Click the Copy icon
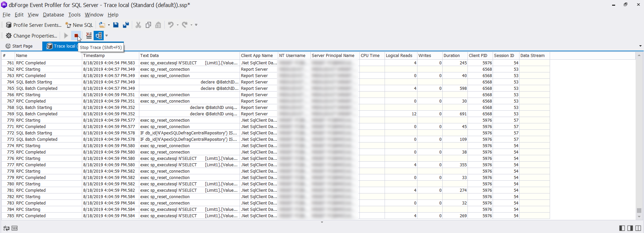Image resolution: width=644 pixels, height=233 pixels. [148, 25]
